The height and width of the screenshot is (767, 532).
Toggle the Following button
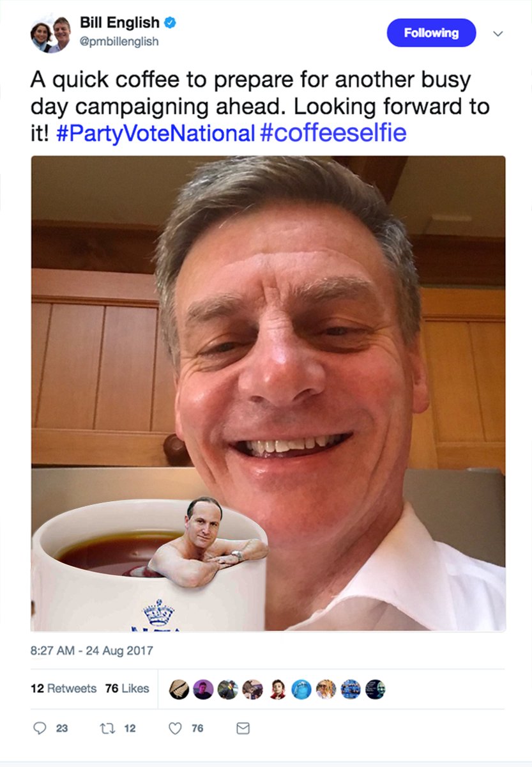point(431,33)
